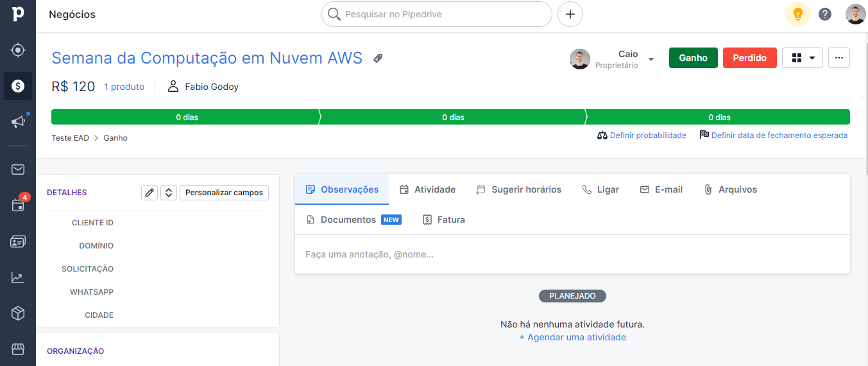Viewport: 868px width, 366px height.
Task: Switch to the Observações tab
Action: (x=342, y=189)
